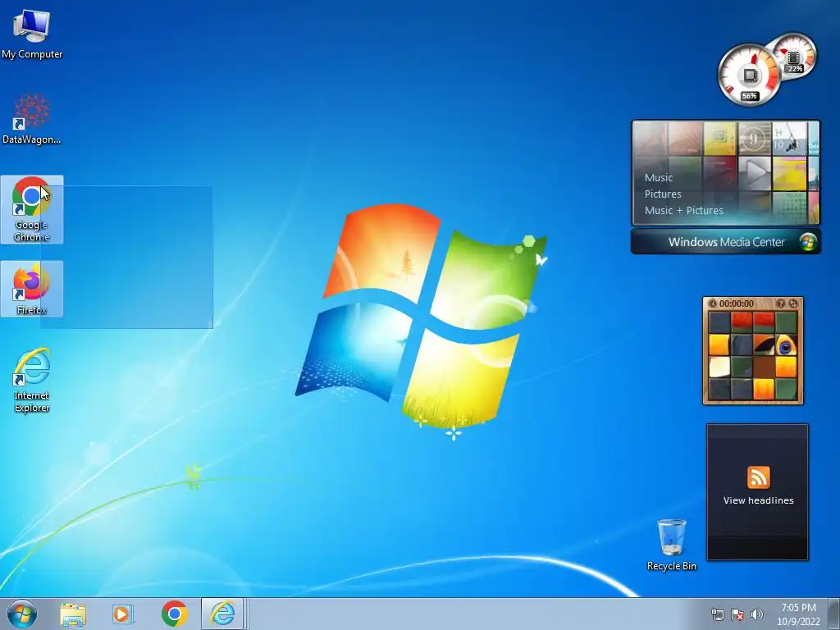
Task: Click the puzzle solve/shuffle icon
Action: pyautogui.click(x=793, y=304)
